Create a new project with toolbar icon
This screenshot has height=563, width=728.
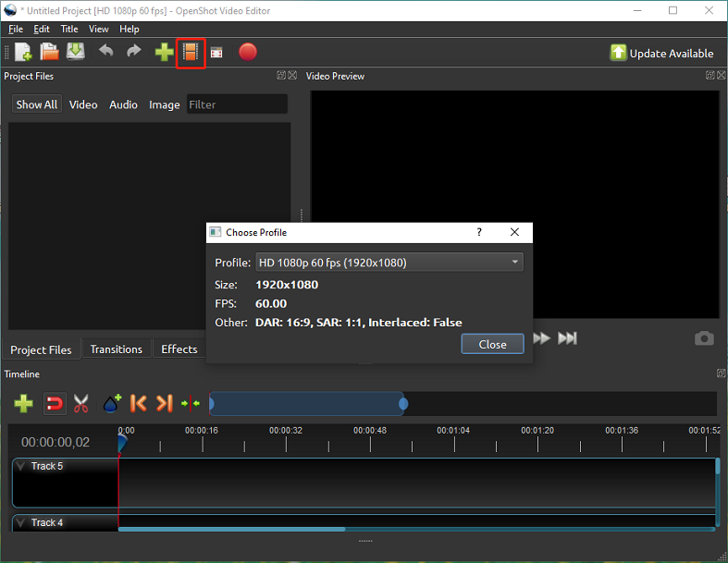click(x=23, y=52)
